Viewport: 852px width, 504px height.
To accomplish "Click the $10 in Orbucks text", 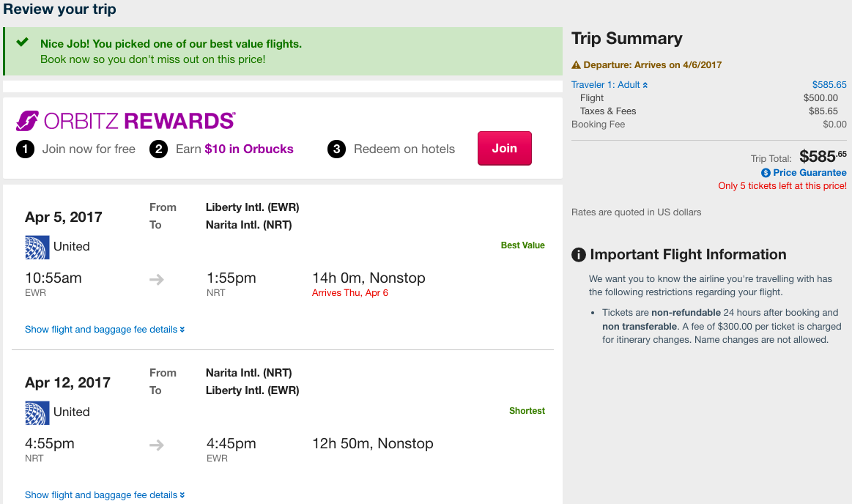I will tap(249, 149).
